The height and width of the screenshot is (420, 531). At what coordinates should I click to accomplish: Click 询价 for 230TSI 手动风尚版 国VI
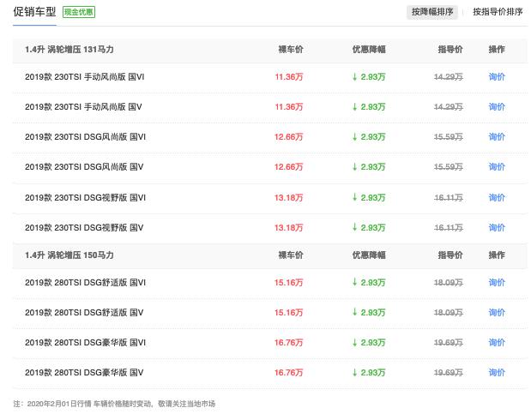pyautogui.click(x=497, y=77)
